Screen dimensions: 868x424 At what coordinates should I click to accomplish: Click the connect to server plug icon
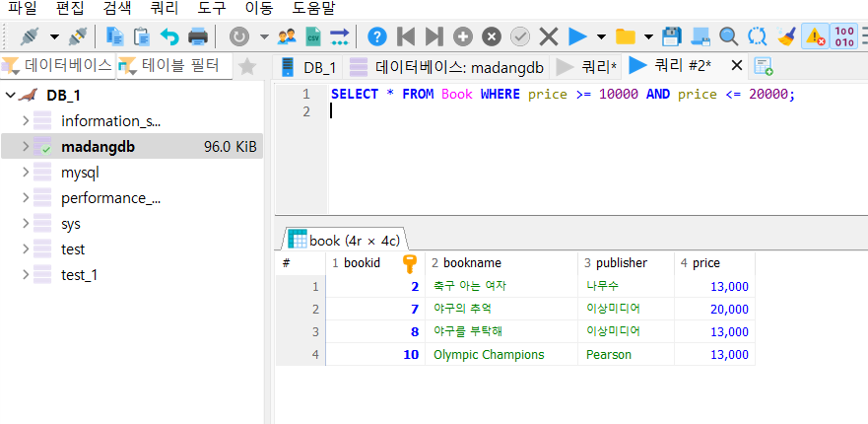tap(29, 37)
